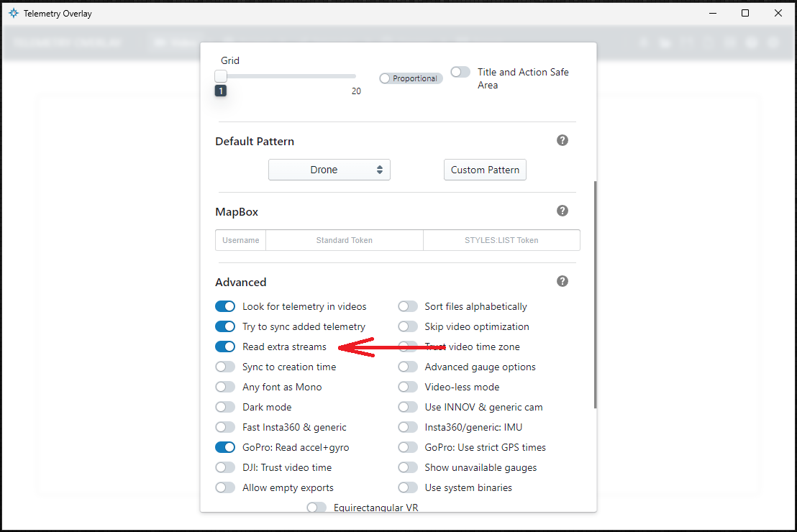The image size is (797, 532).
Task: Open the Default Pattern help icon
Action: (x=563, y=140)
